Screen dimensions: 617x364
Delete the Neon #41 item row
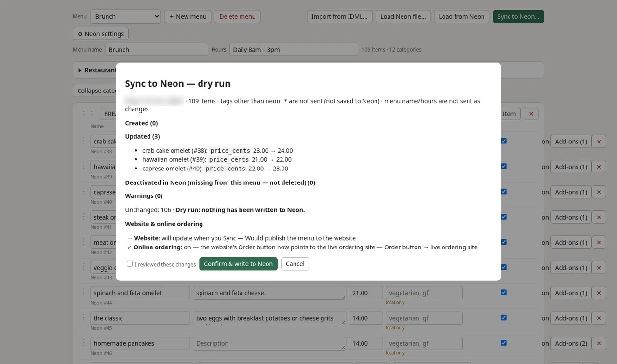(599, 217)
